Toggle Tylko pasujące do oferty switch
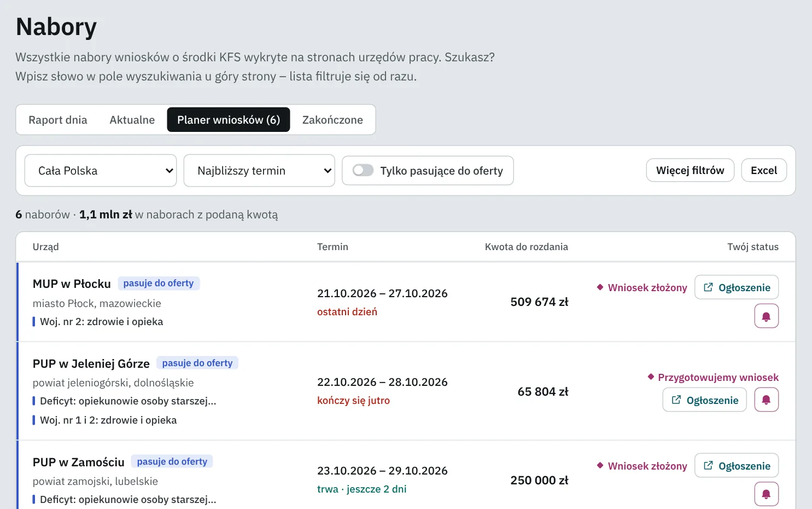 363,170
